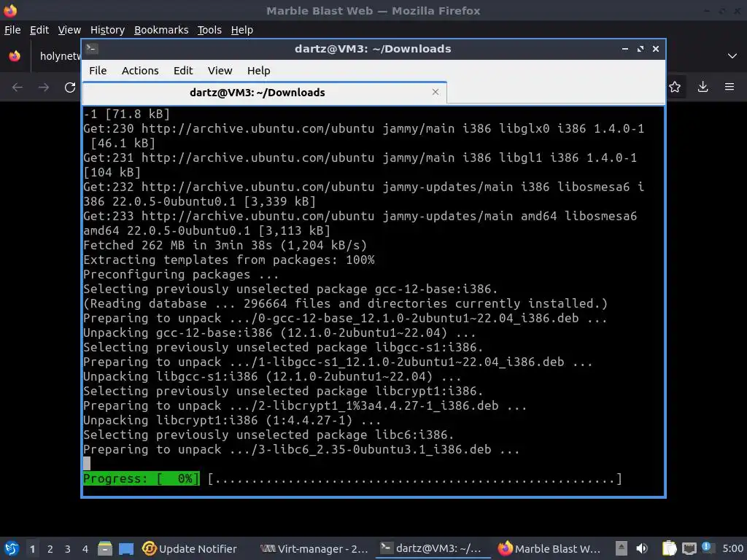Click the 5:00 clock
Image resolution: width=747 pixels, height=560 pixels.
pyautogui.click(x=732, y=548)
